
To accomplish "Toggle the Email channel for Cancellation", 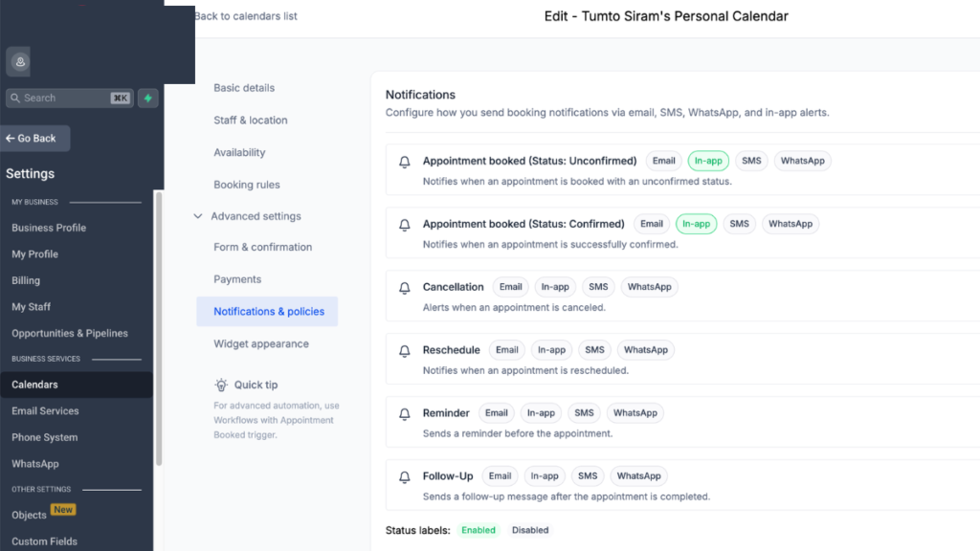I will pos(510,286).
